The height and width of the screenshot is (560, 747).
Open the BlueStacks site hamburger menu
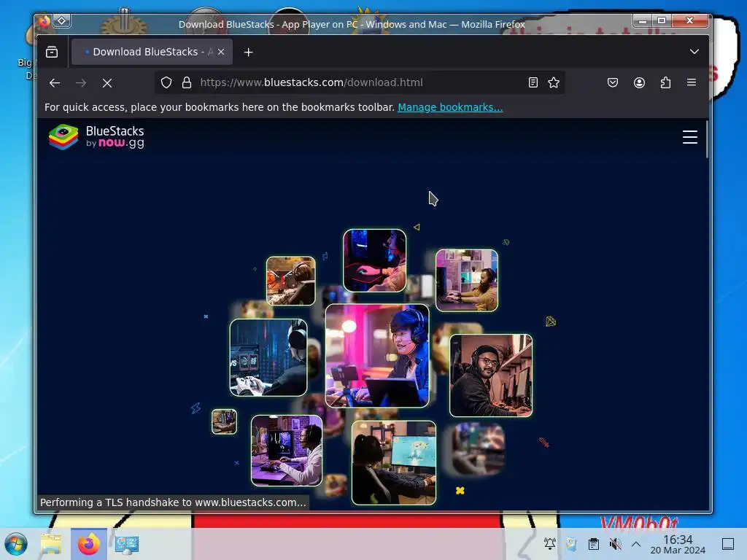[690, 137]
